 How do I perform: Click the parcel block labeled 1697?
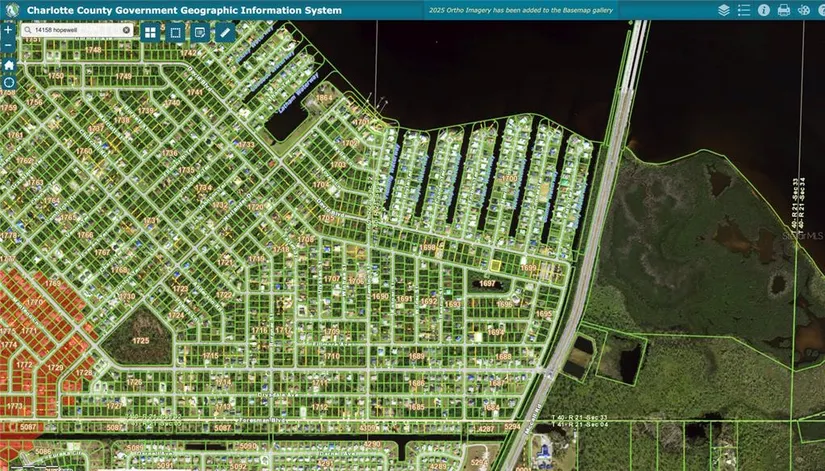coord(488,283)
